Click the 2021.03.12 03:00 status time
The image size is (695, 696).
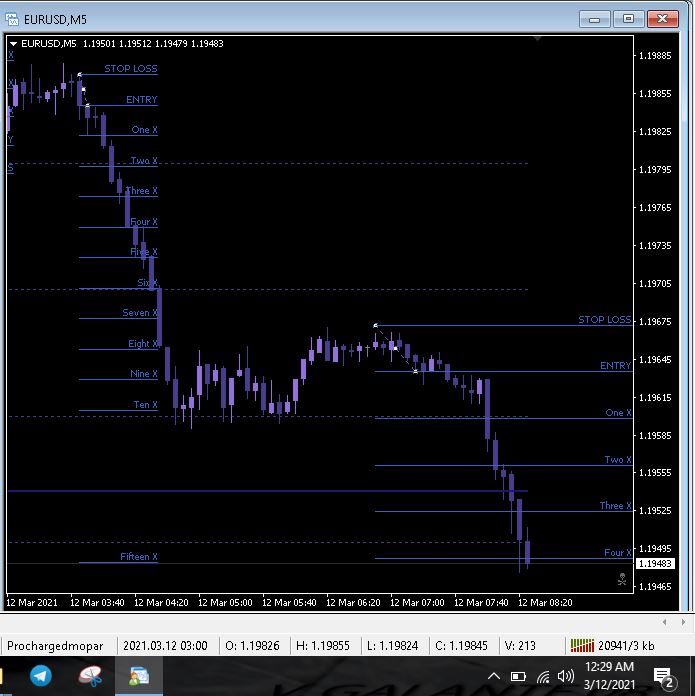(165, 645)
